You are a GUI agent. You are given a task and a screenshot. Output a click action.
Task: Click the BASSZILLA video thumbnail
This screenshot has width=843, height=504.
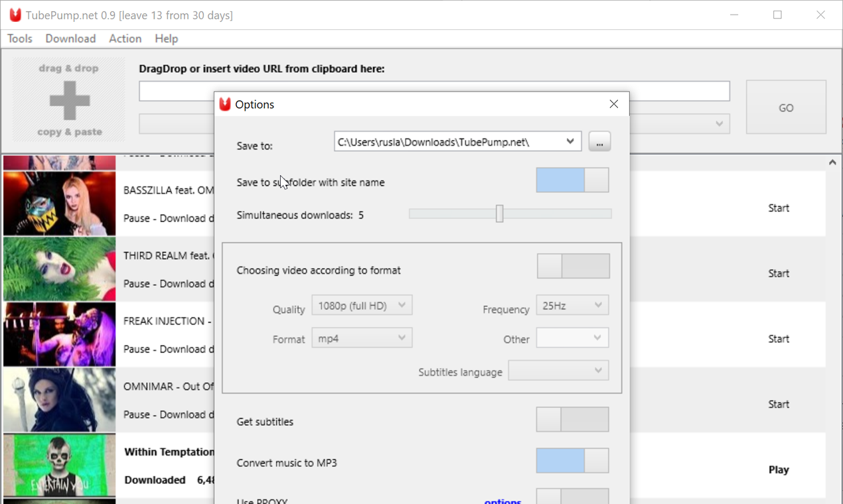[59, 204]
